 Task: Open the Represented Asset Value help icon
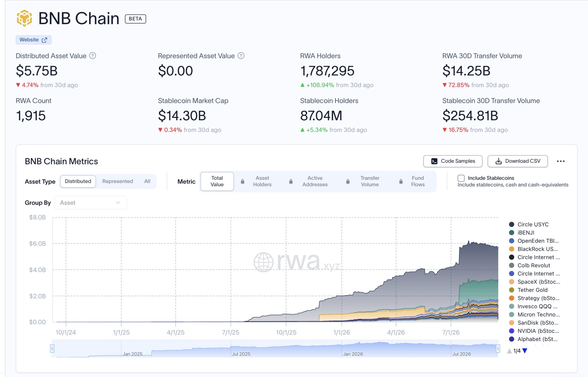(x=241, y=56)
